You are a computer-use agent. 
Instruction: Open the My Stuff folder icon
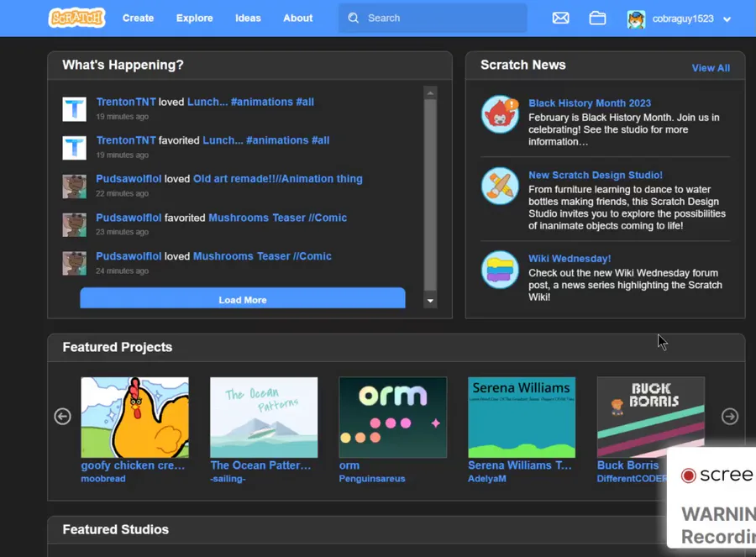pyautogui.click(x=597, y=18)
